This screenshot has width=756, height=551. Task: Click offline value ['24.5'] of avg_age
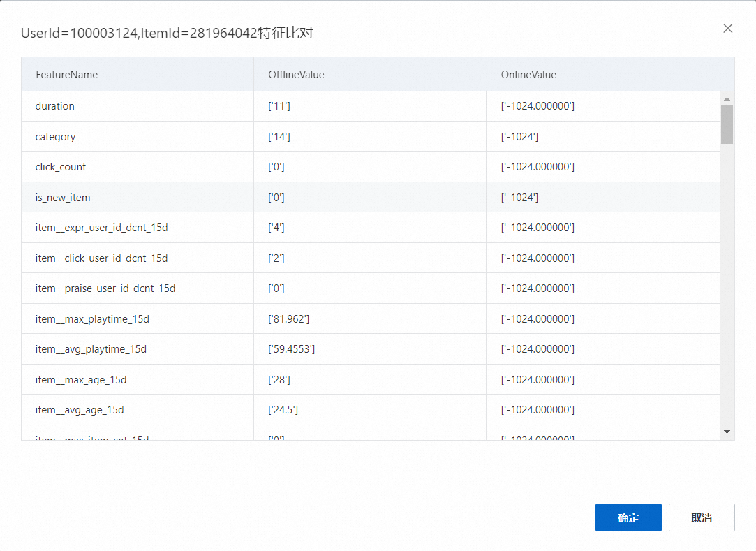[283, 410]
